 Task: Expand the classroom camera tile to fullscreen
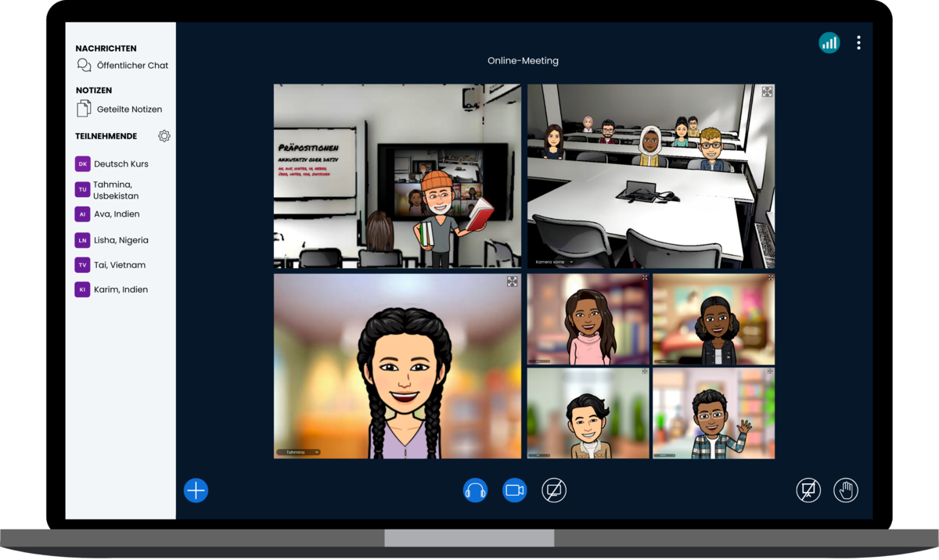(767, 92)
